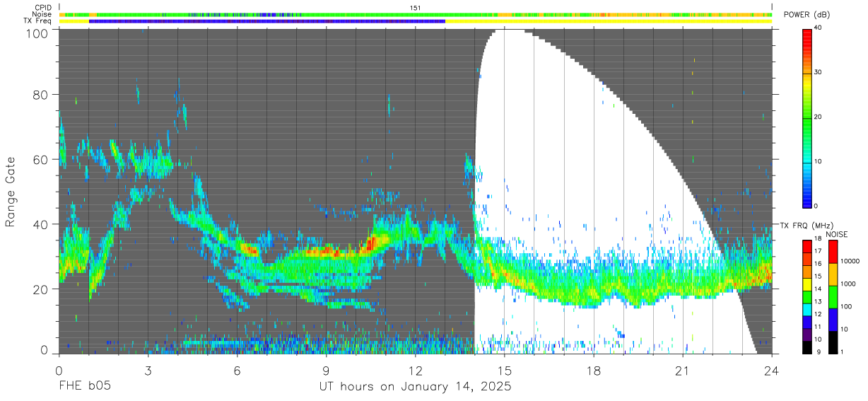Screen dimensions: 868x401
Task: Click the 30 label on POWER colorbar
Action: pyautogui.click(x=818, y=73)
